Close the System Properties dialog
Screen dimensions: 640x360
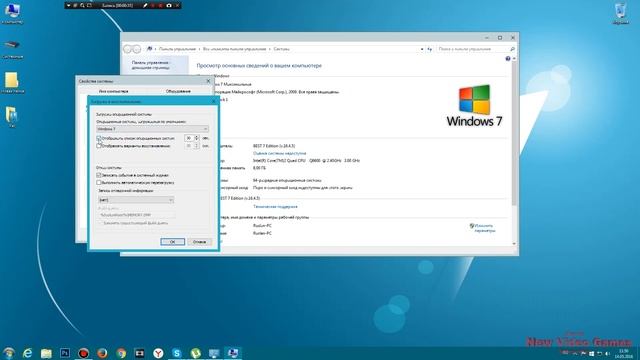tap(208, 81)
